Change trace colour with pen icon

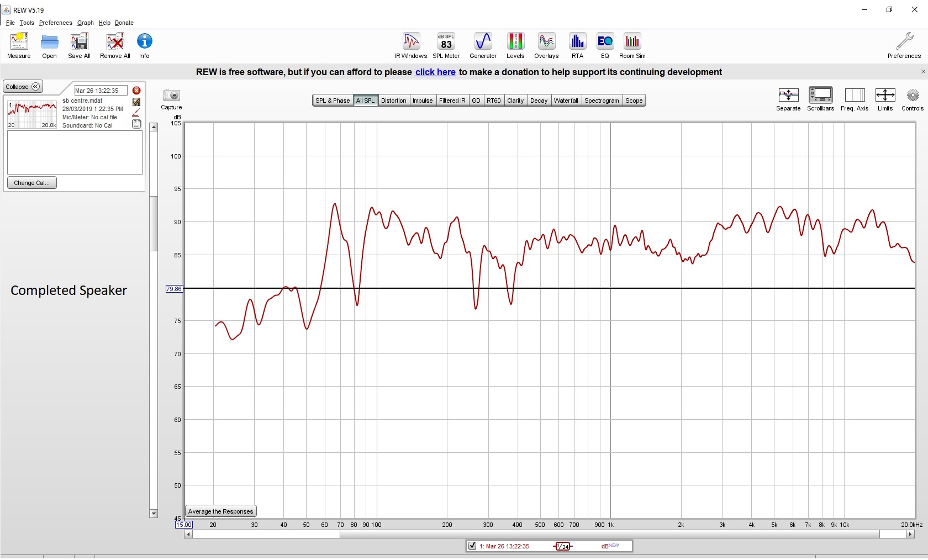point(136,113)
